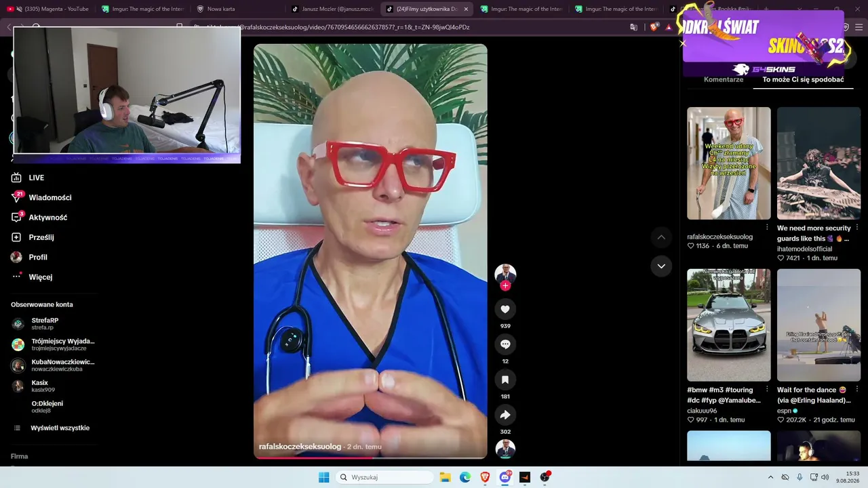
Task: Share the video using the arrow icon
Action: (x=505, y=415)
